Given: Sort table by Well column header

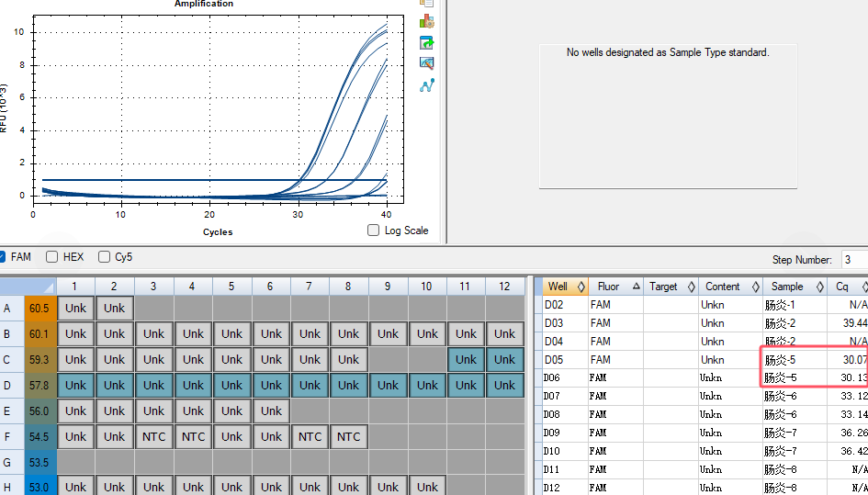Looking at the screenshot, I should click(x=566, y=287).
